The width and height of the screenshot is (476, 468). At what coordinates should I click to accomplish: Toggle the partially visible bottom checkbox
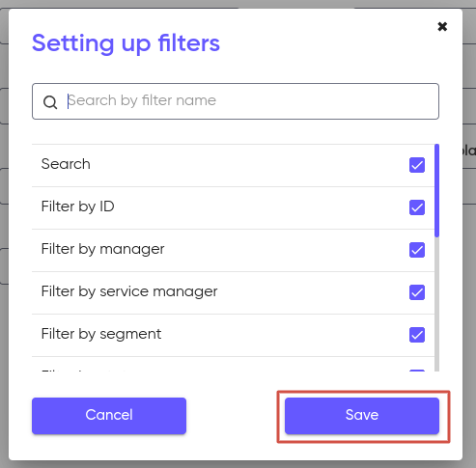[x=417, y=371]
